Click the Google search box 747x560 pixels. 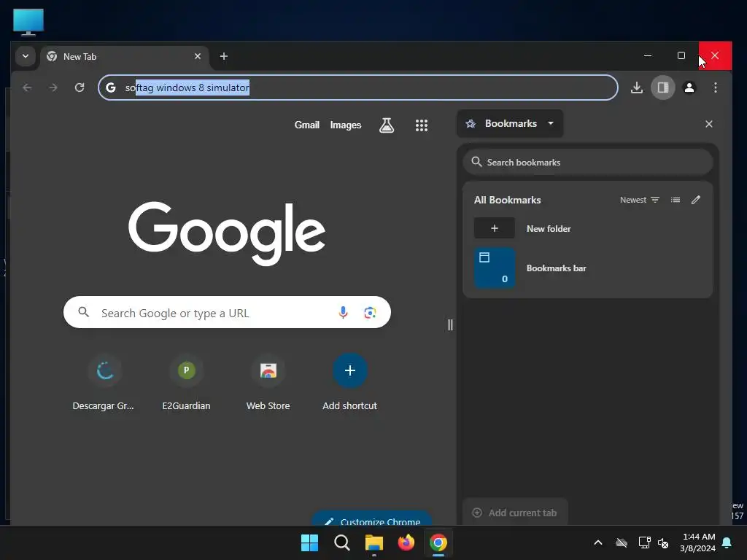pyautogui.click(x=227, y=312)
